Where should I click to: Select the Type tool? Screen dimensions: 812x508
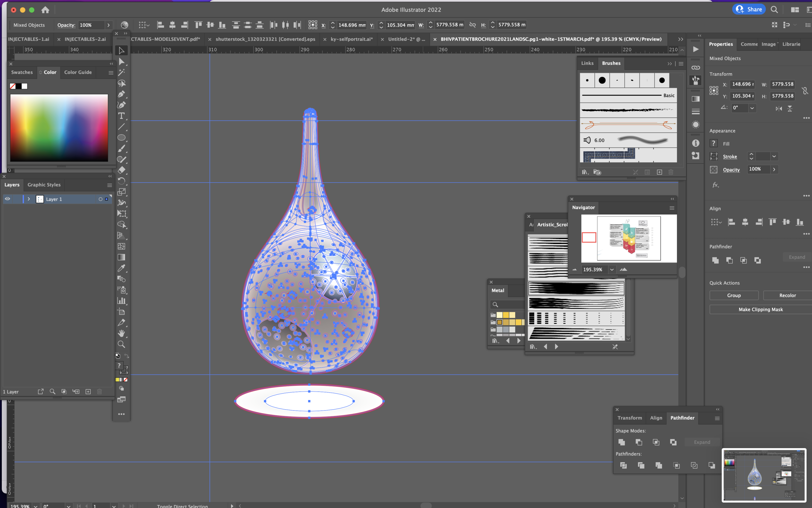121,116
